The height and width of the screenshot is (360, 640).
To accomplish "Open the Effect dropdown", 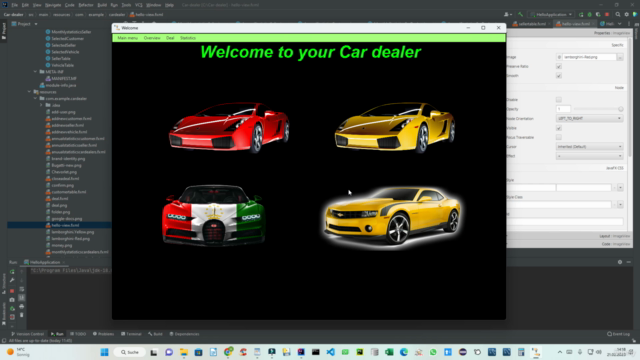I will (589, 156).
